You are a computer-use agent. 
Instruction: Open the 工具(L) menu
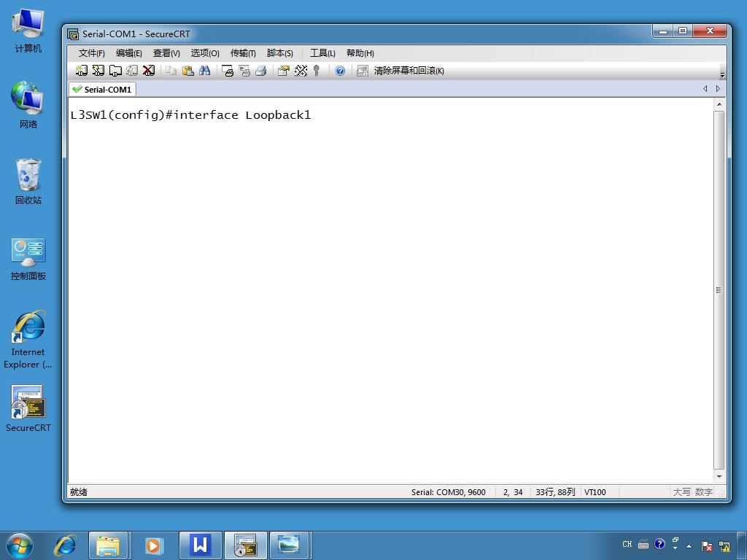pos(322,52)
